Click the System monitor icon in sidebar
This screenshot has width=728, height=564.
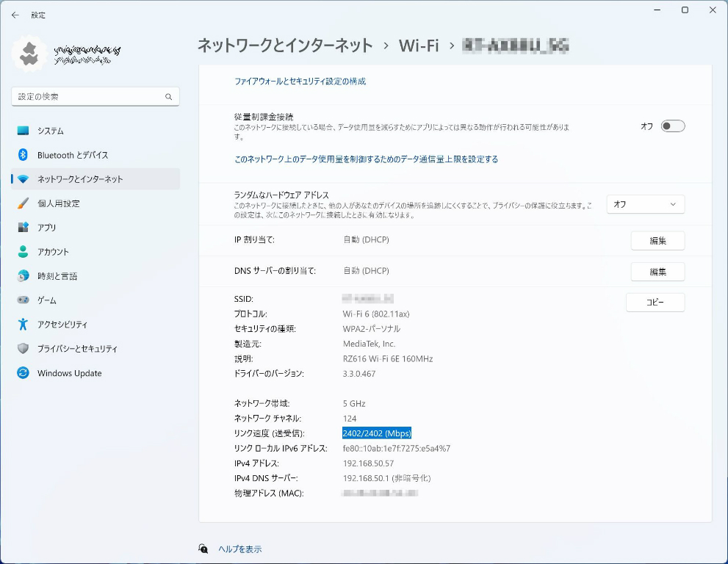(23, 131)
